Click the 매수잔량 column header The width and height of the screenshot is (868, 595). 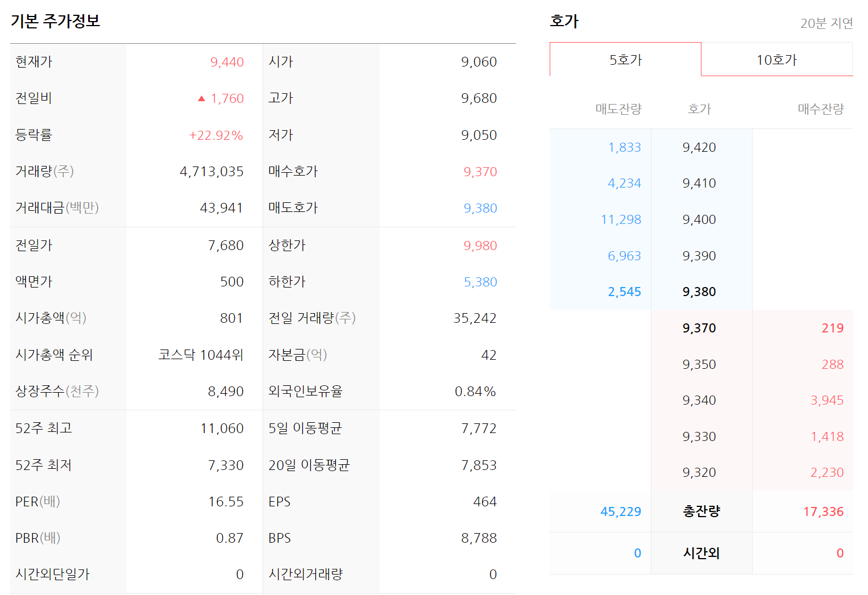pyautogui.click(x=821, y=109)
